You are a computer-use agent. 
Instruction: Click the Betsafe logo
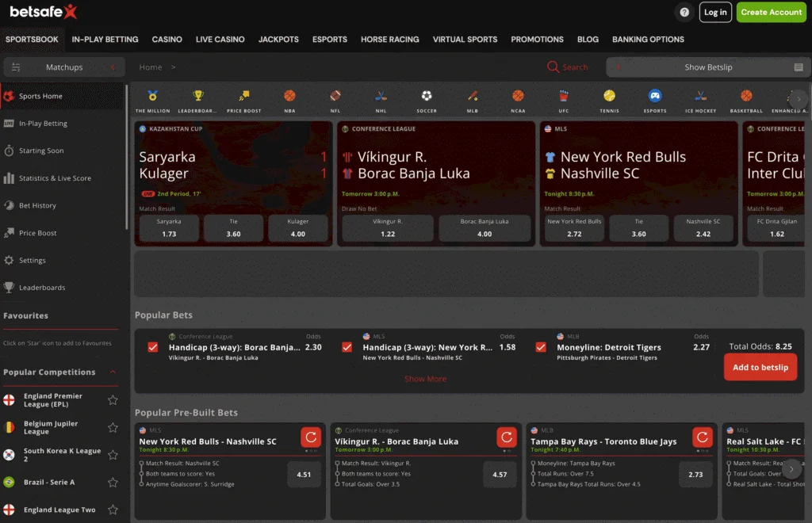click(44, 11)
